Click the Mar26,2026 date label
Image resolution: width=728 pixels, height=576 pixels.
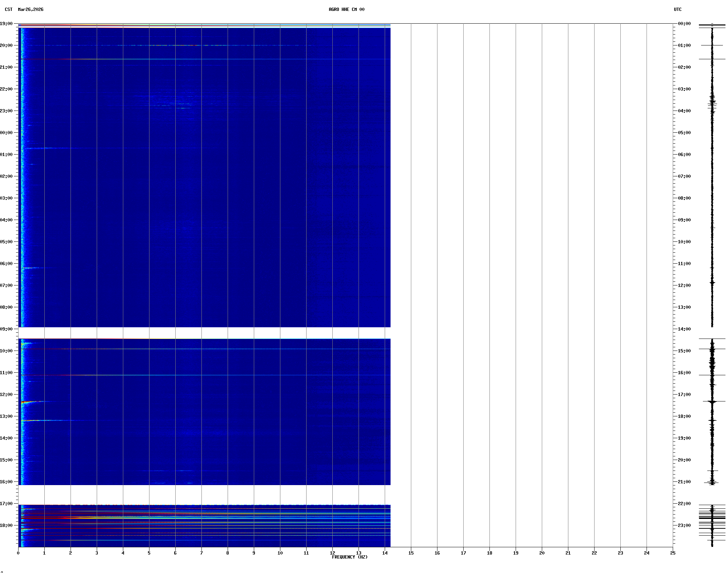(x=31, y=9)
